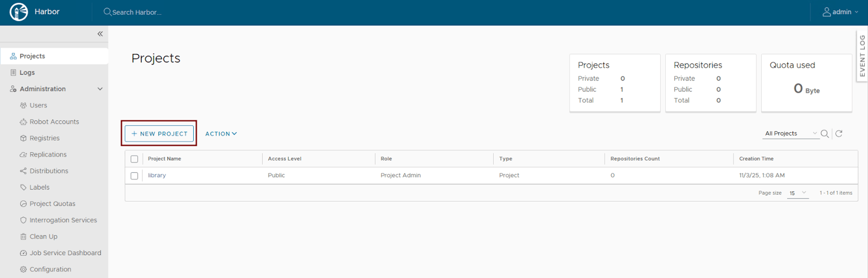
Task: Sort by Project Name column header
Action: pos(164,159)
